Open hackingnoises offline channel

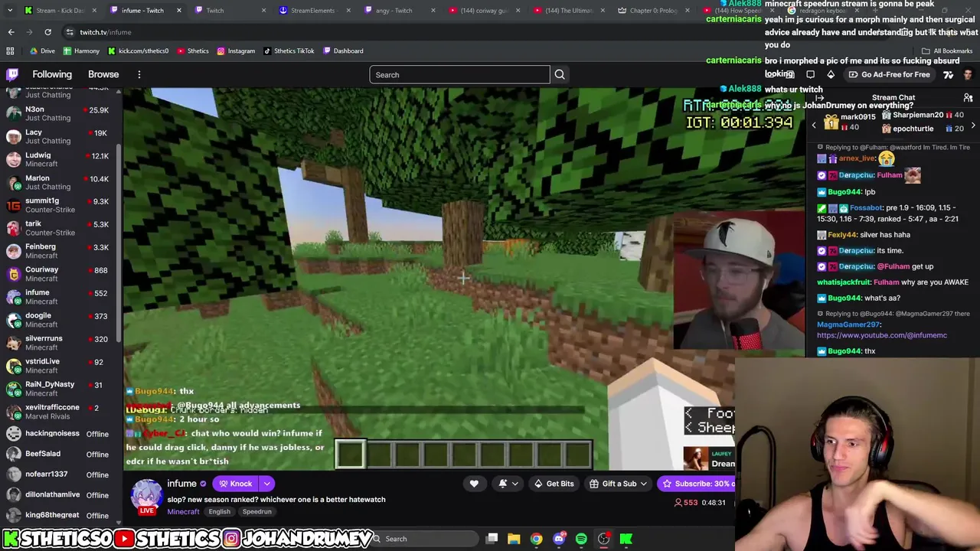(61, 433)
